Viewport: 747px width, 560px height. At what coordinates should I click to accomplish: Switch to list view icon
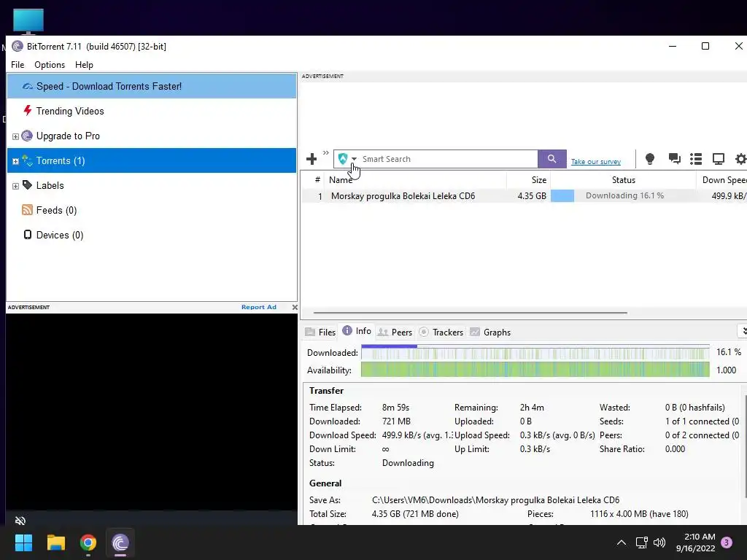pyautogui.click(x=696, y=158)
